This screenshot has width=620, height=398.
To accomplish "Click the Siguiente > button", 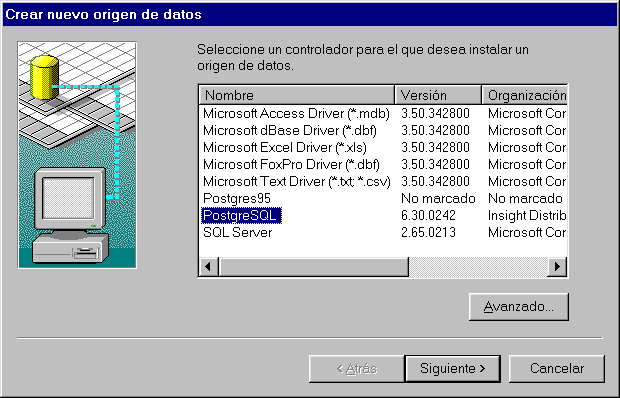I will tap(453, 369).
